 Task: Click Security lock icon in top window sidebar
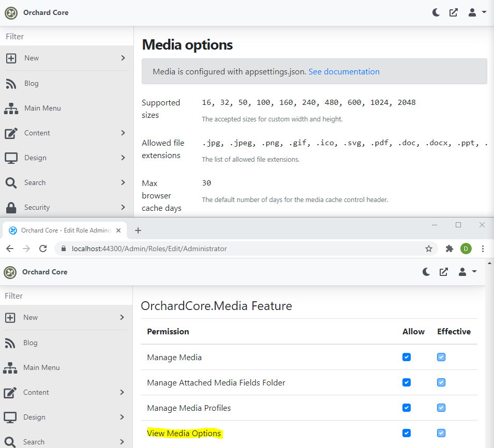(11, 208)
